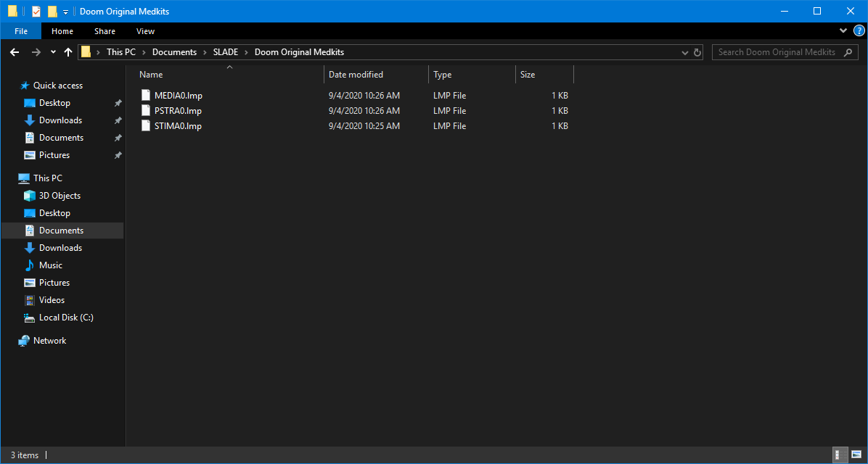Open Downloads under This PC
This screenshot has height=464, width=868.
(x=60, y=248)
